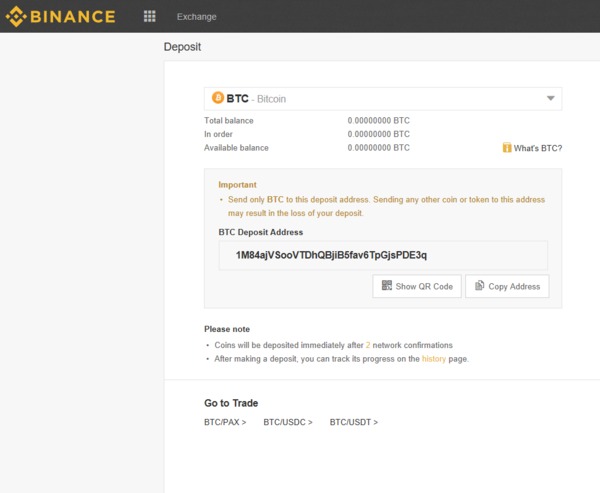
Task: Click the copy document icon
Action: [479, 286]
